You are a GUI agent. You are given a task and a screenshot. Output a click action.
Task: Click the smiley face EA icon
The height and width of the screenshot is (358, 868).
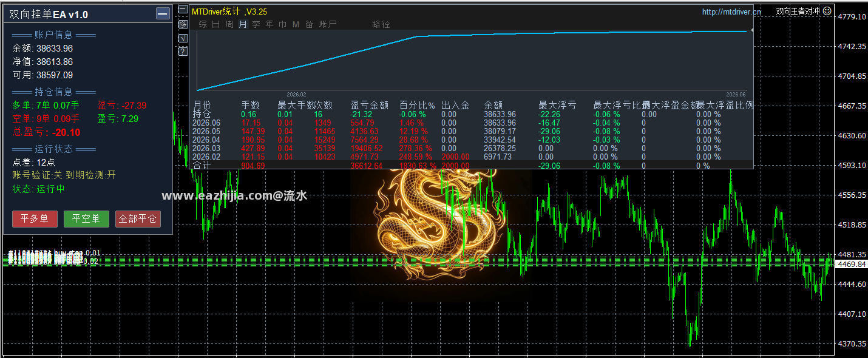(827, 11)
